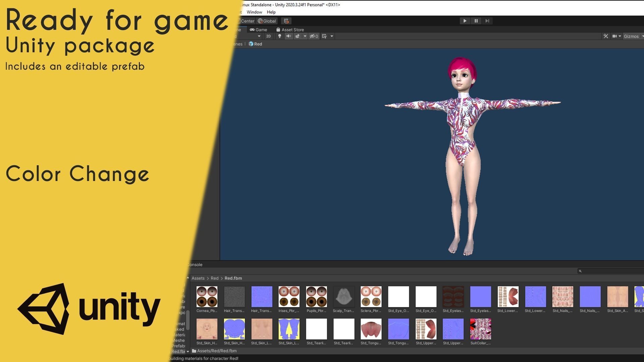
Task: Toggle scene effects icon
Action: (297, 36)
